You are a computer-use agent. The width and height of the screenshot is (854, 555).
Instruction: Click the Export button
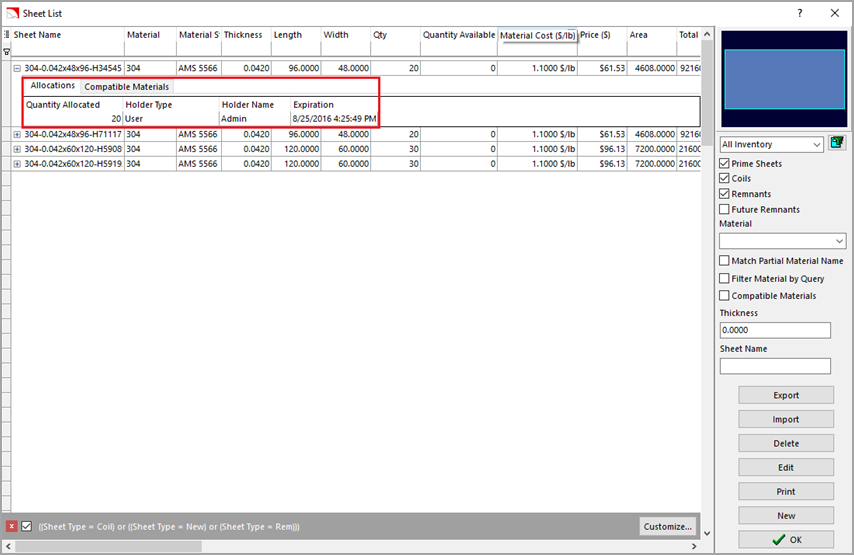point(786,395)
